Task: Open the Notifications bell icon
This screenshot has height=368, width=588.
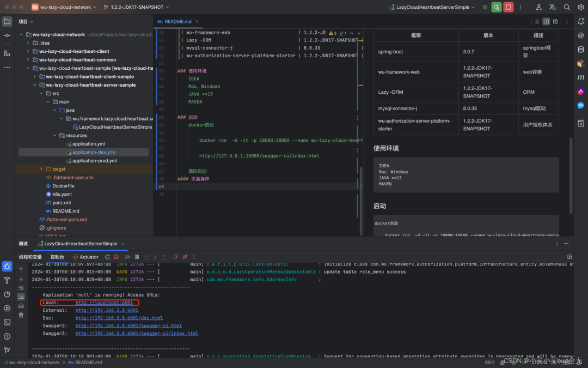Action: pyautogui.click(x=581, y=21)
